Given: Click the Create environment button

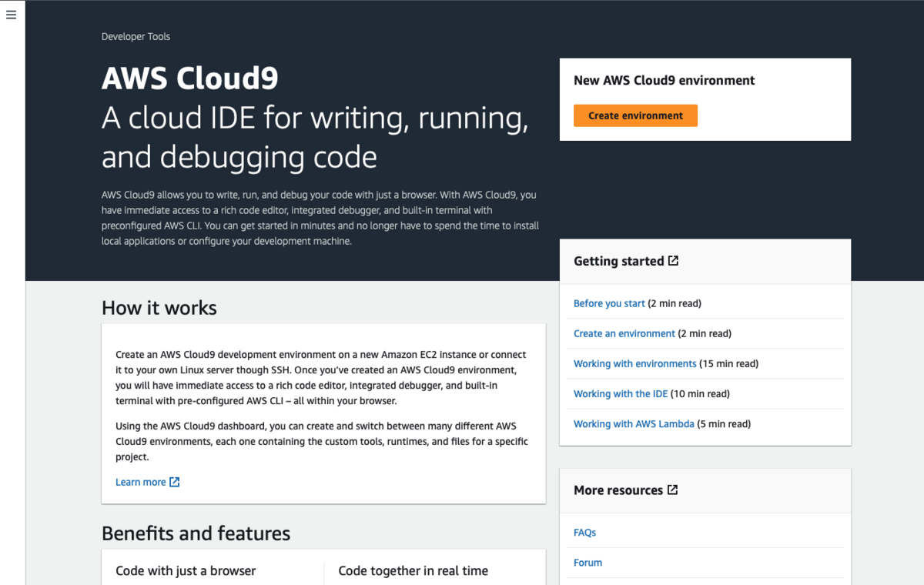Looking at the screenshot, I should point(635,115).
